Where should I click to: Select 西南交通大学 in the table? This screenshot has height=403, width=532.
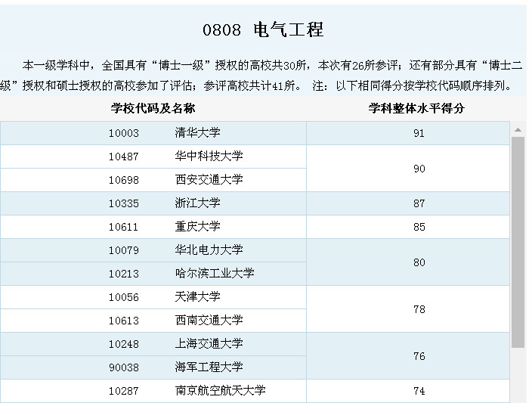pos(209,320)
